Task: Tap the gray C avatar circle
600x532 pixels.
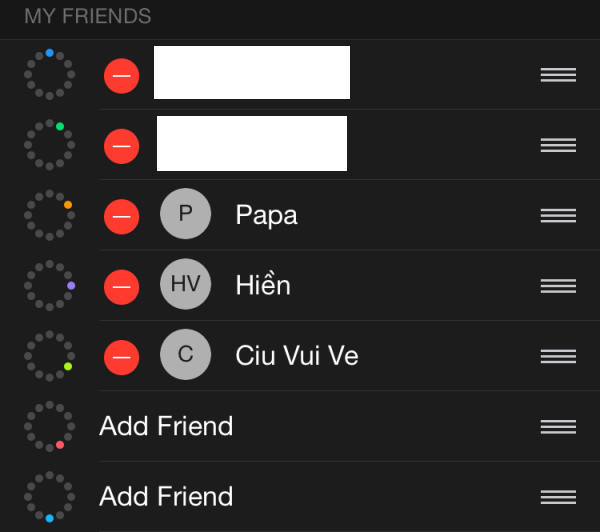Action: [x=185, y=355]
